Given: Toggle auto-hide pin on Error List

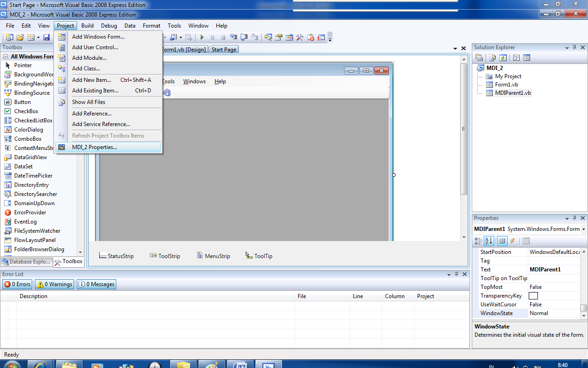Looking at the screenshot, I should click(x=457, y=274).
